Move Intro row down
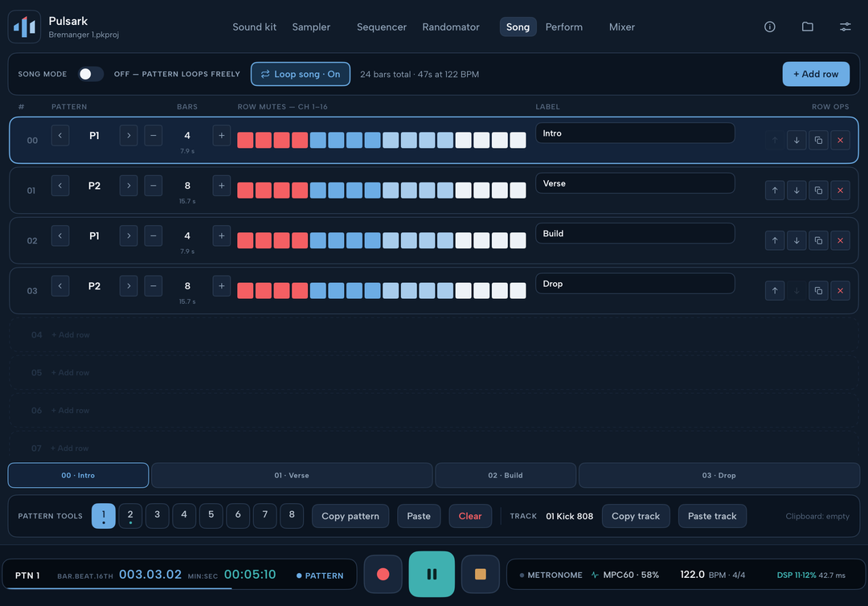This screenshot has width=868, height=606. (796, 140)
